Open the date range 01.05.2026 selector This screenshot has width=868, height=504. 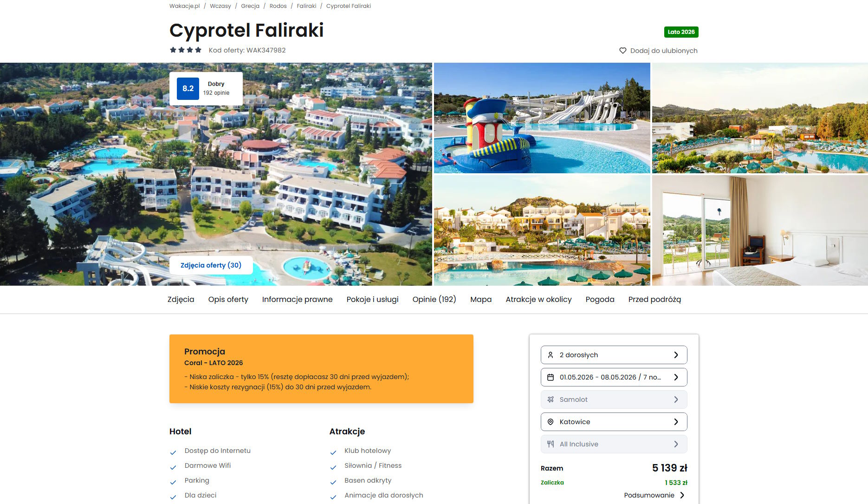614,377
